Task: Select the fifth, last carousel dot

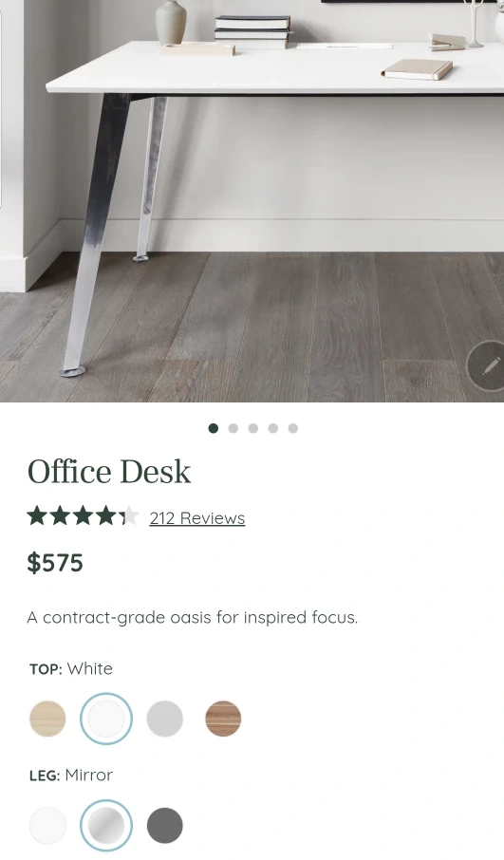Action: pyautogui.click(x=293, y=428)
